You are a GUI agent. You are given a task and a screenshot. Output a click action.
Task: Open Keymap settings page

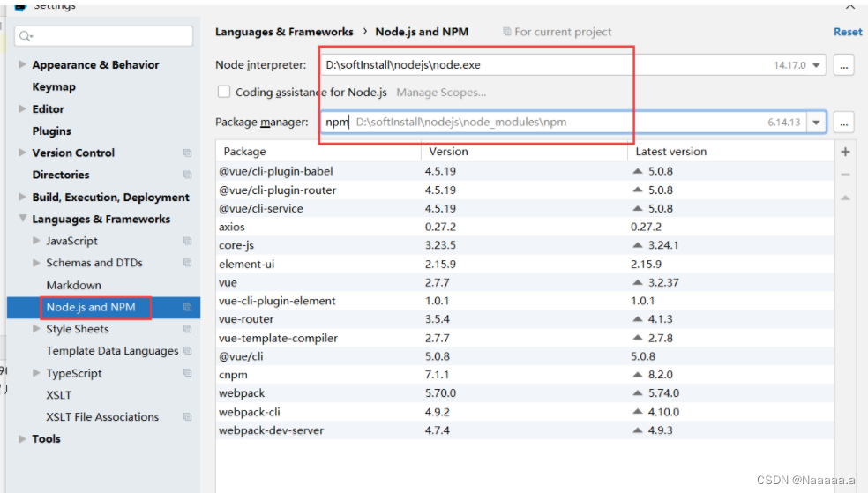(x=54, y=86)
